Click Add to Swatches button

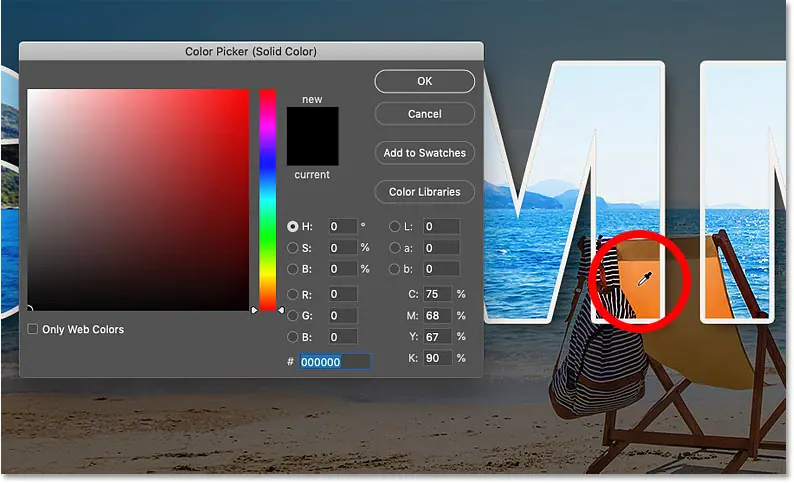pyautogui.click(x=424, y=153)
